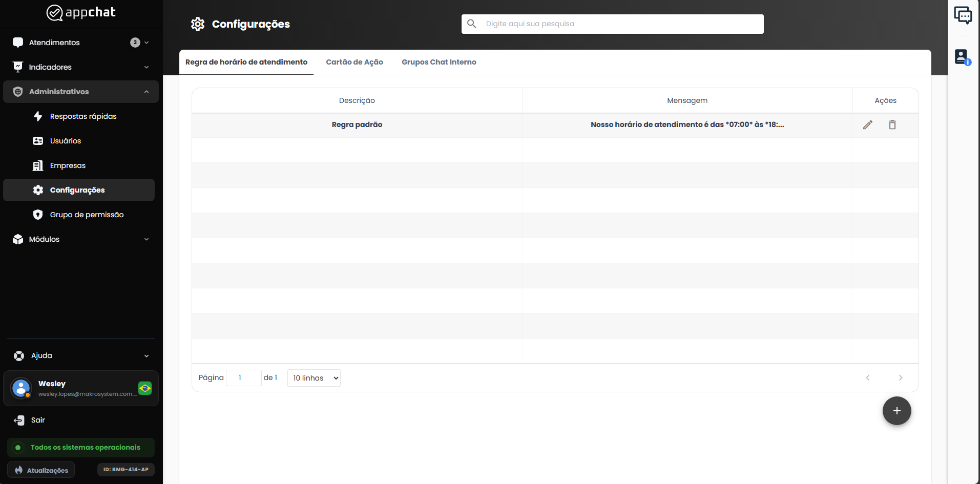Viewport: 980px width, 484px height.
Task: Click the Ajuda lifebuoy icon
Action: (19, 356)
